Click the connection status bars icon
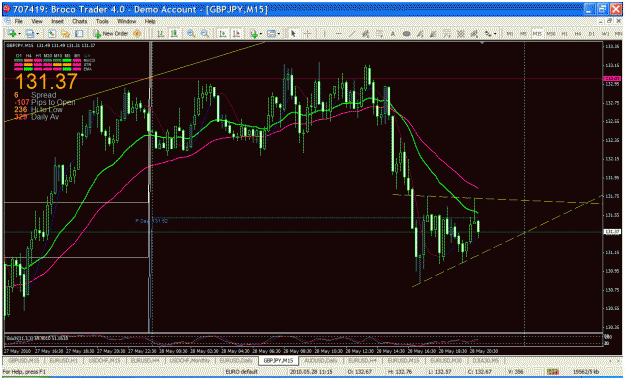This screenshot has height=378, width=625. pos(552,372)
